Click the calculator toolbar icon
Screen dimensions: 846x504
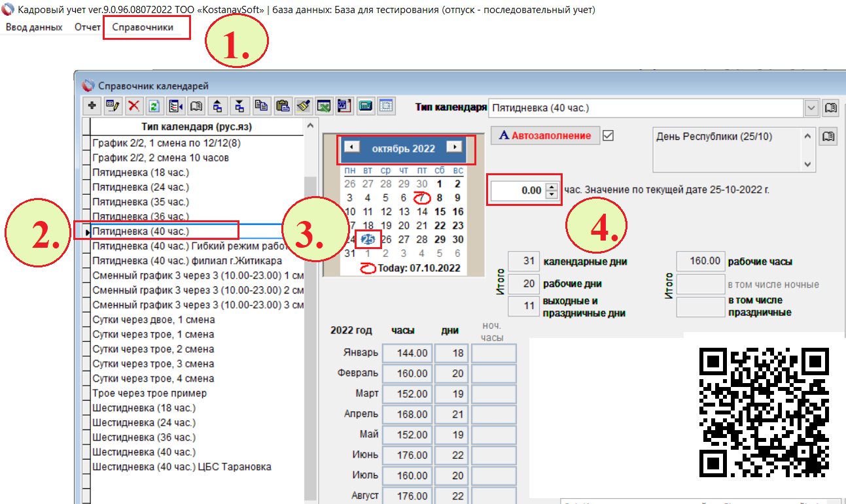tap(365, 105)
